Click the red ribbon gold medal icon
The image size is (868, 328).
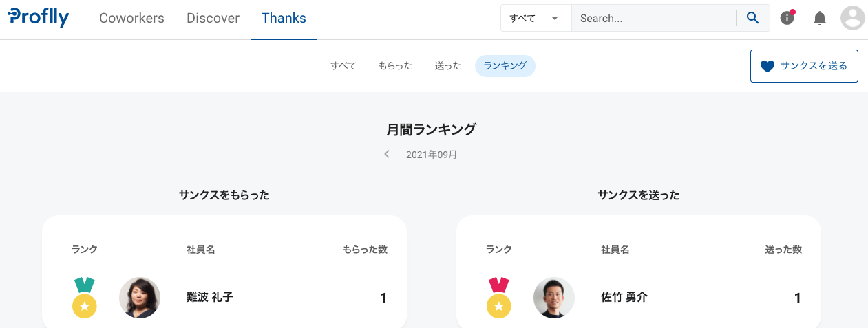(499, 298)
